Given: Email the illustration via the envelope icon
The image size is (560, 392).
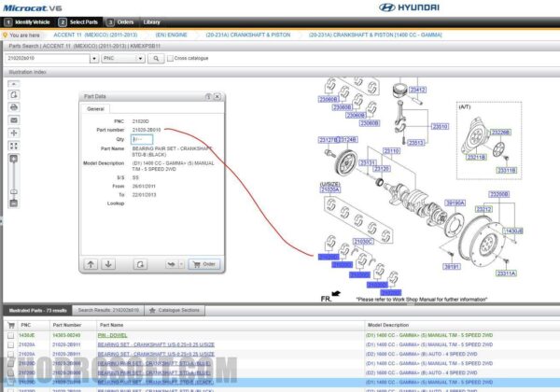Looking at the screenshot, I should [x=14, y=120].
